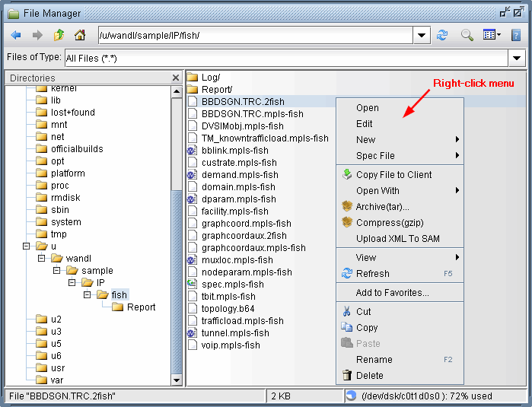Click the blue help question icon
Viewport: 532px width, 407px height.
[516, 35]
